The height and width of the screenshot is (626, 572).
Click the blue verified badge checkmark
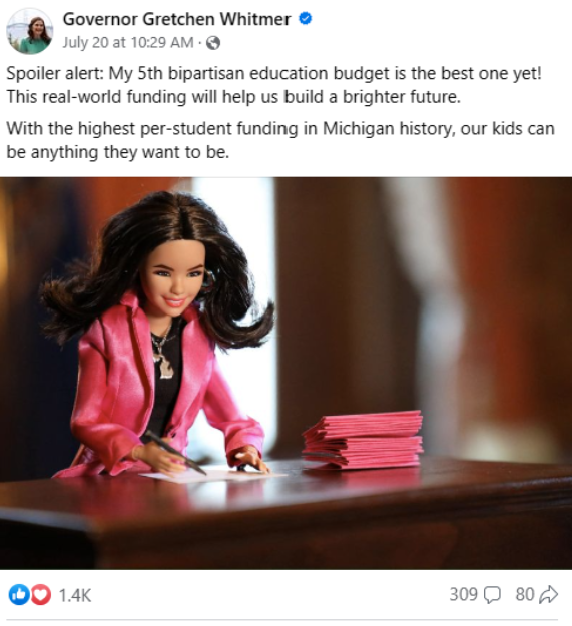click(x=306, y=18)
